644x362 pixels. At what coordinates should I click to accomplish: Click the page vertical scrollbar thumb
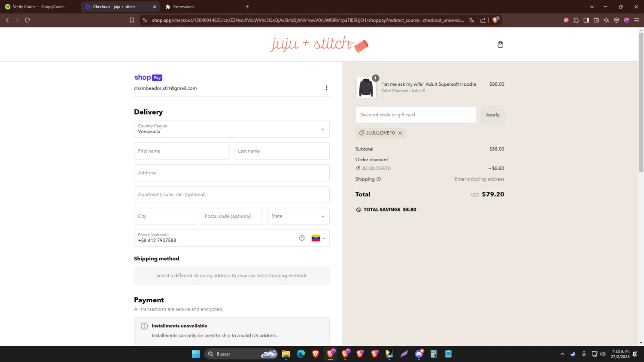pos(641,102)
